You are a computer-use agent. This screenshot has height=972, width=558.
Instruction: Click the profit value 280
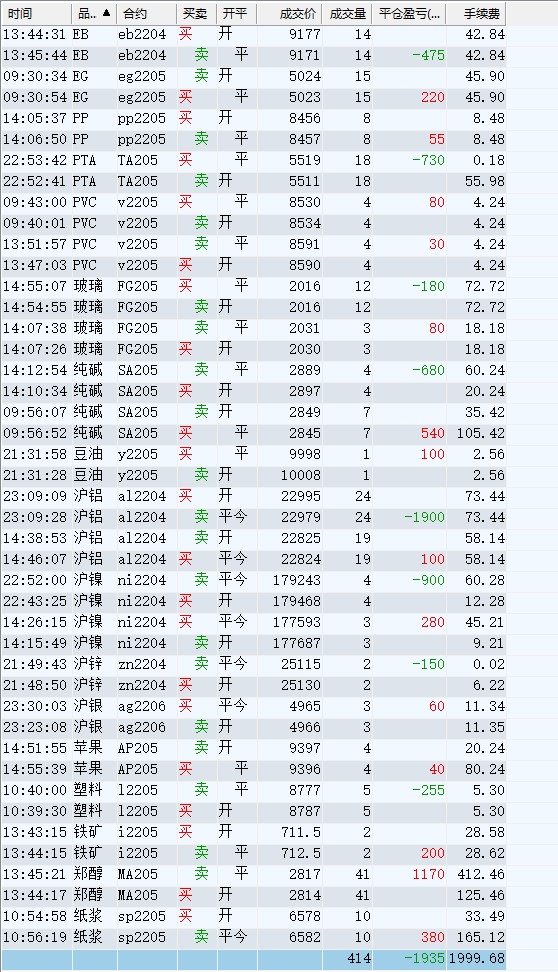click(432, 622)
